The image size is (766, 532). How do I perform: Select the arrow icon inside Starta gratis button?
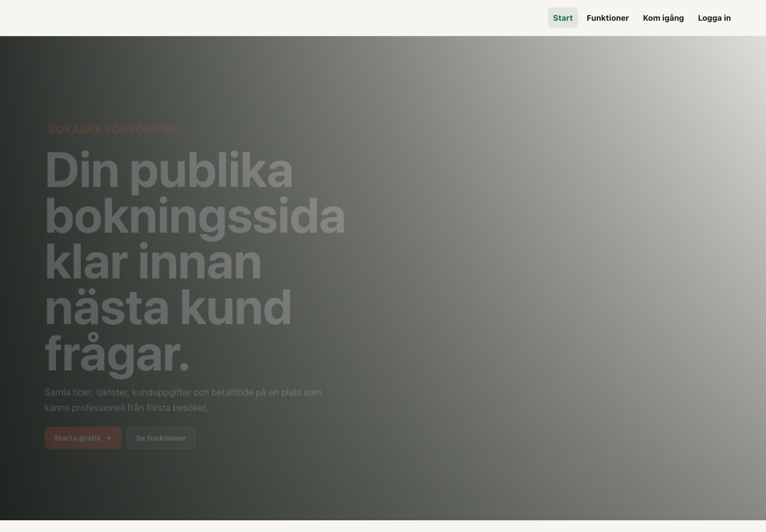pyautogui.click(x=108, y=438)
